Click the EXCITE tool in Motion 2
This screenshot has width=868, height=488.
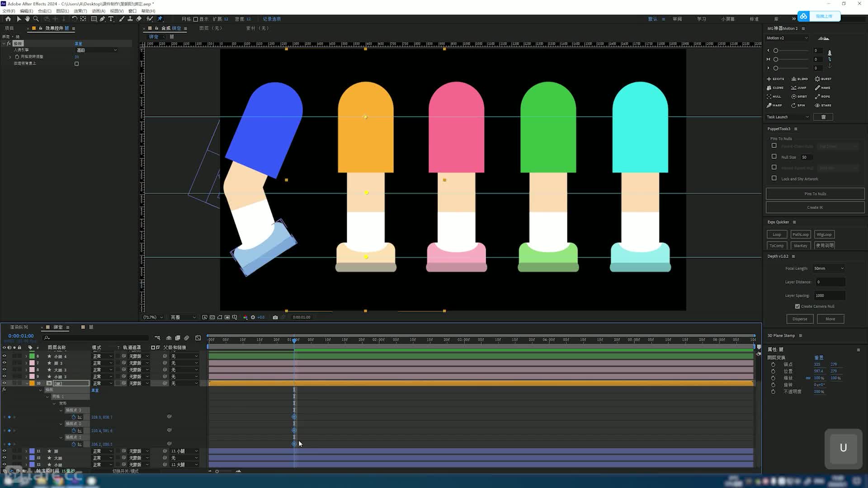pos(775,79)
